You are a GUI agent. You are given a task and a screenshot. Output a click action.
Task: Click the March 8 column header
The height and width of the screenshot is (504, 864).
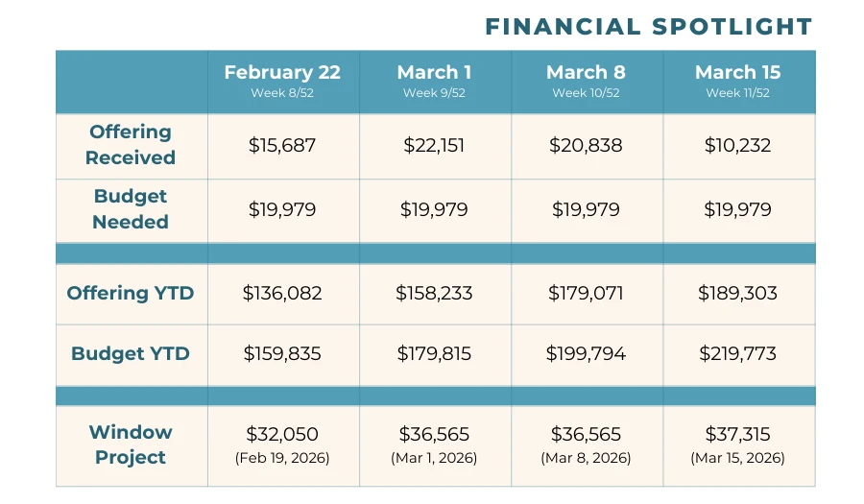pos(586,73)
